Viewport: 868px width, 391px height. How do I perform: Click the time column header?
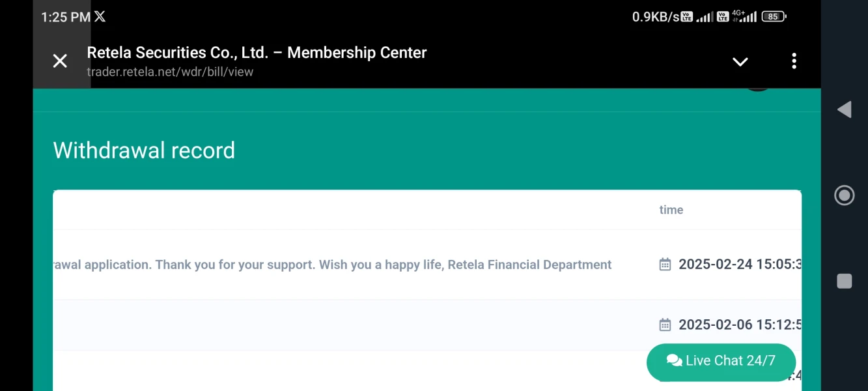pos(671,210)
